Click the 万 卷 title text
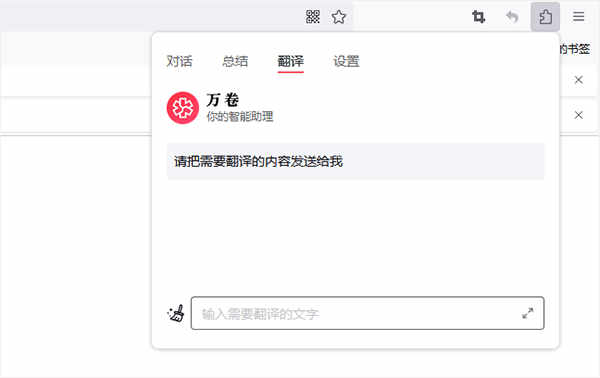 coord(223,100)
